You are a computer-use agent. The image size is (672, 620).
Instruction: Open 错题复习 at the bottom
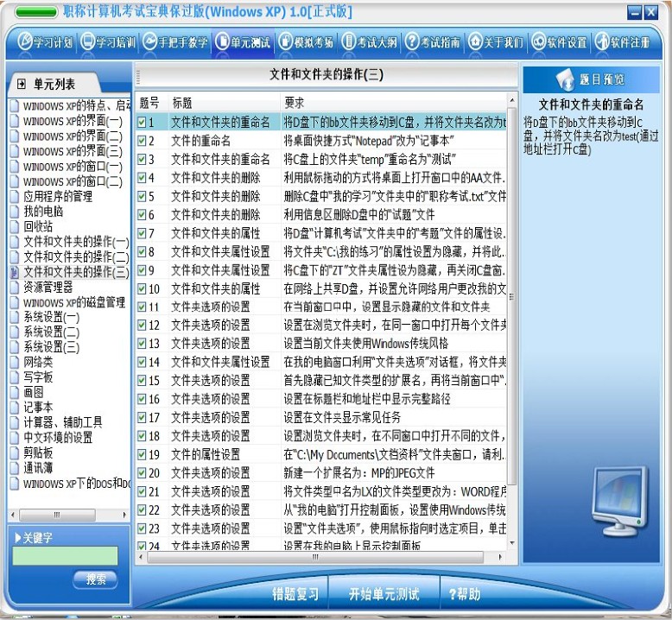pos(295,594)
